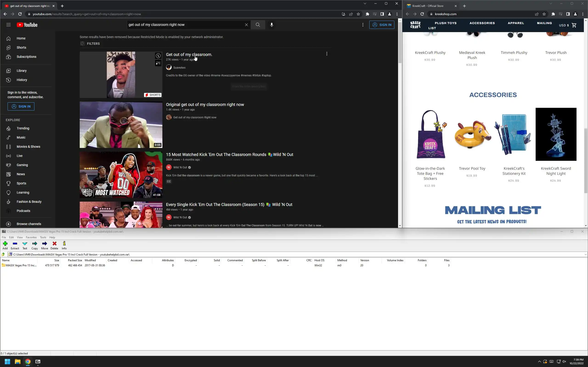
Task: Click SIGN IN button in YouTube sidebar
Action: [x=21, y=106]
